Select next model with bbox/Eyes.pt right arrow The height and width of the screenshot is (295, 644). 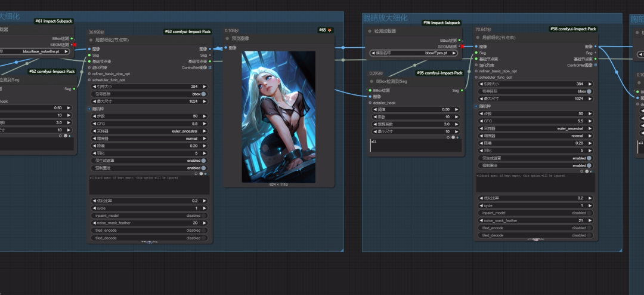click(454, 53)
